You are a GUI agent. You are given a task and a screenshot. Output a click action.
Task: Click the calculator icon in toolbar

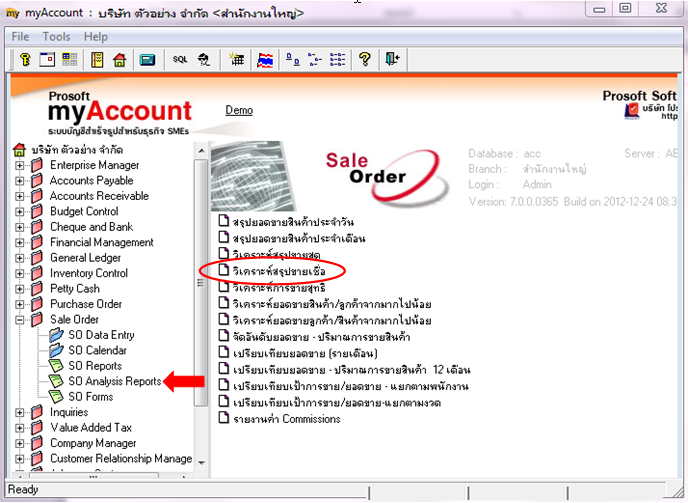click(x=147, y=59)
